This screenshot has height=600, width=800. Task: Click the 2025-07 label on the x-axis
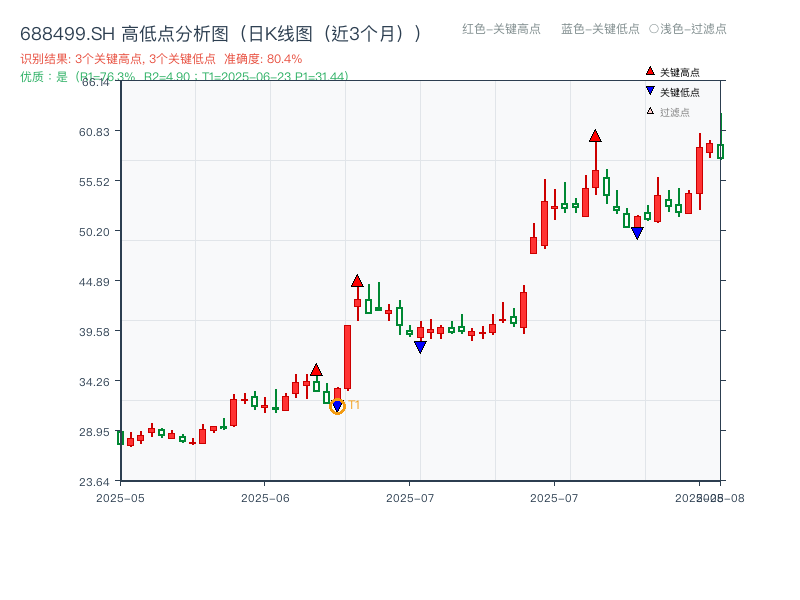pyautogui.click(x=409, y=495)
